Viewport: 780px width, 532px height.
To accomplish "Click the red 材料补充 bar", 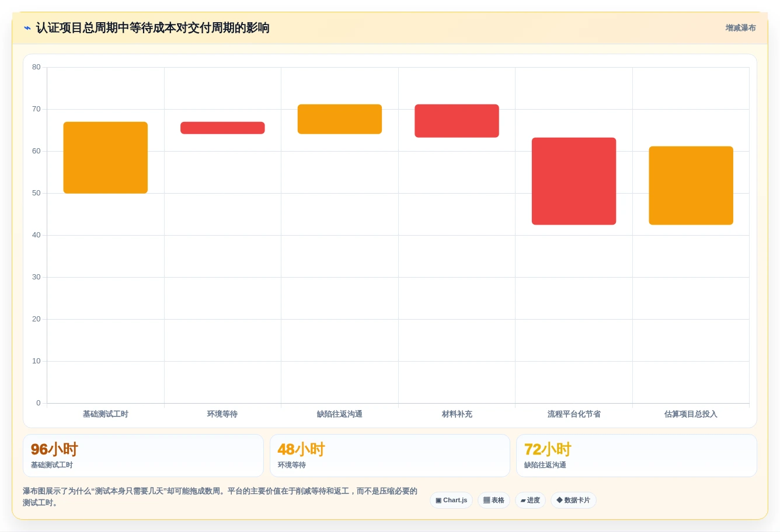I will 457,121.
